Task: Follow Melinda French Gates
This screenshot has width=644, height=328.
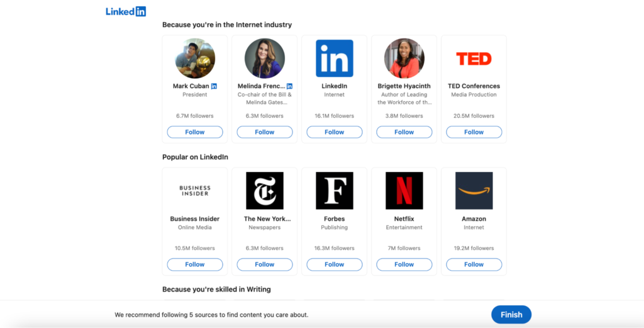Action: tap(265, 132)
